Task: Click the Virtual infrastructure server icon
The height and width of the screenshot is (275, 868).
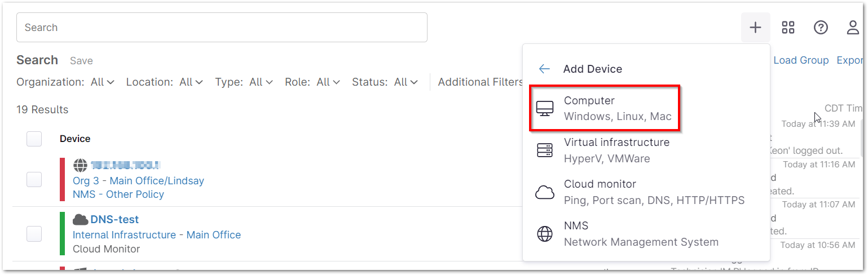Action: coord(545,150)
